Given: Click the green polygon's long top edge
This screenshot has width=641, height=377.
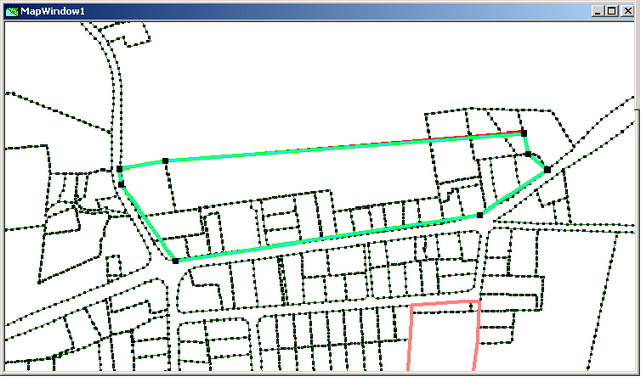Looking at the screenshot, I should (x=344, y=147).
